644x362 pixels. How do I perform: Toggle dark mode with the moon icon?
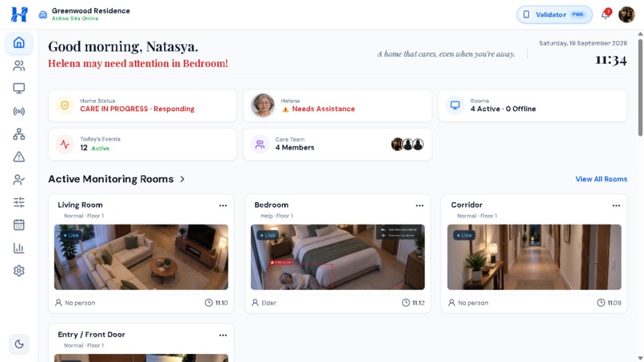(x=19, y=344)
